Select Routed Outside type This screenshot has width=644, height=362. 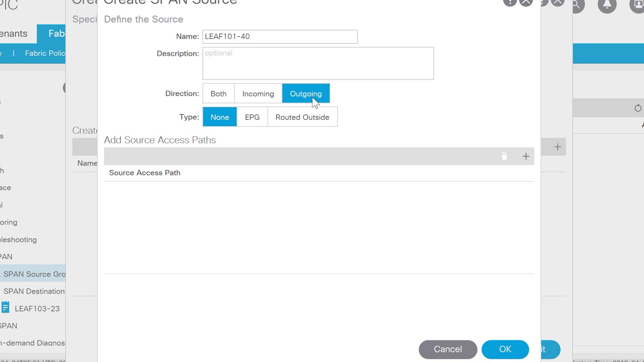click(302, 117)
